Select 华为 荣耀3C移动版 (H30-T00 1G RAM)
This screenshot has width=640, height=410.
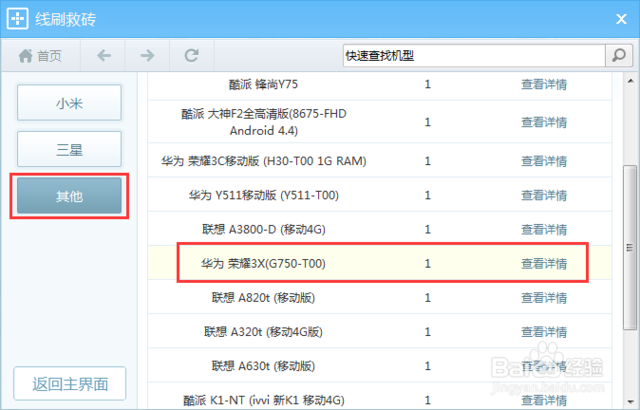(264, 161)
